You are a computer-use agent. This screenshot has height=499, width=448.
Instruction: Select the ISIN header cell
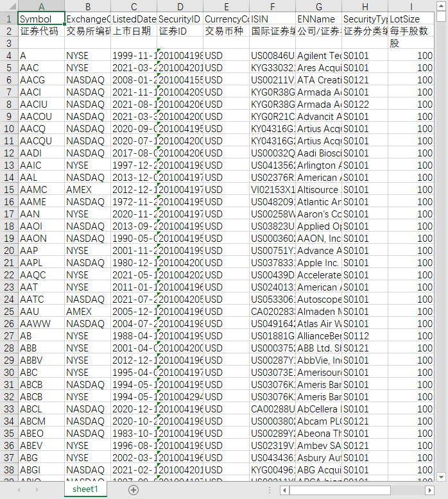(272, 19)
